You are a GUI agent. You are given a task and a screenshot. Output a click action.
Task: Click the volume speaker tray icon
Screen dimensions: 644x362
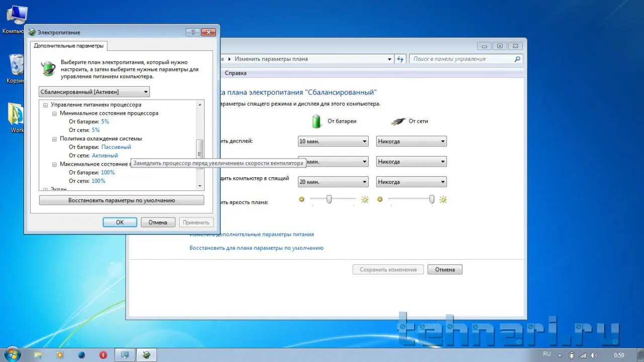pyautogui.click(x=595, y=354)
